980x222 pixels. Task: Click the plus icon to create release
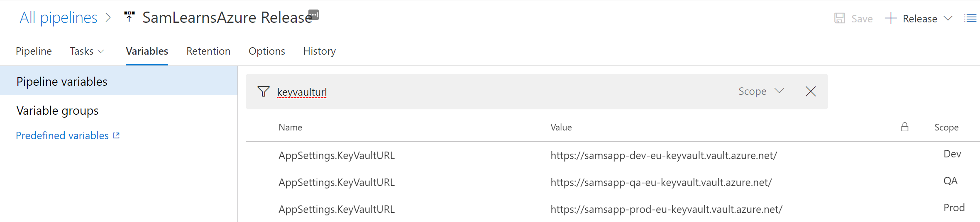click(x=890, y=18)
